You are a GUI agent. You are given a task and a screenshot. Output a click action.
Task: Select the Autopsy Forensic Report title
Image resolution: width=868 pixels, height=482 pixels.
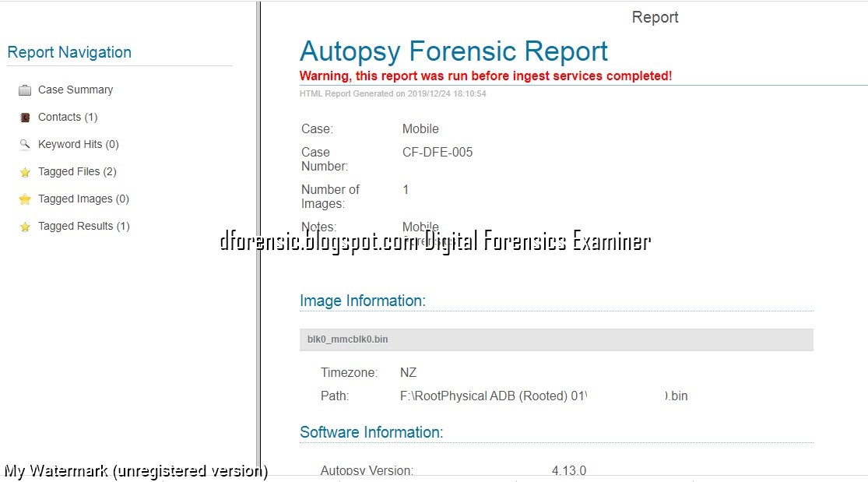(453, 51)
